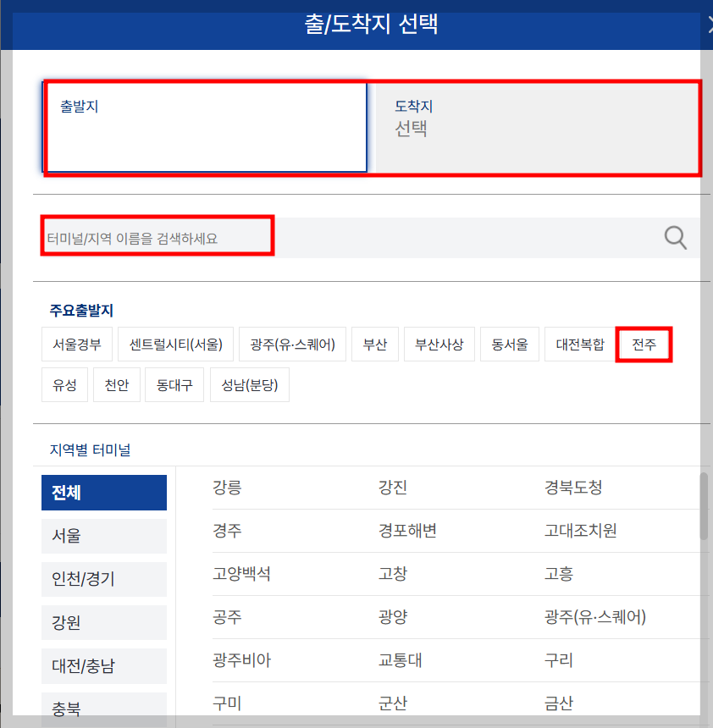Select 군산 in terminal list
713x728 pixels.
[x=393, y=703]
